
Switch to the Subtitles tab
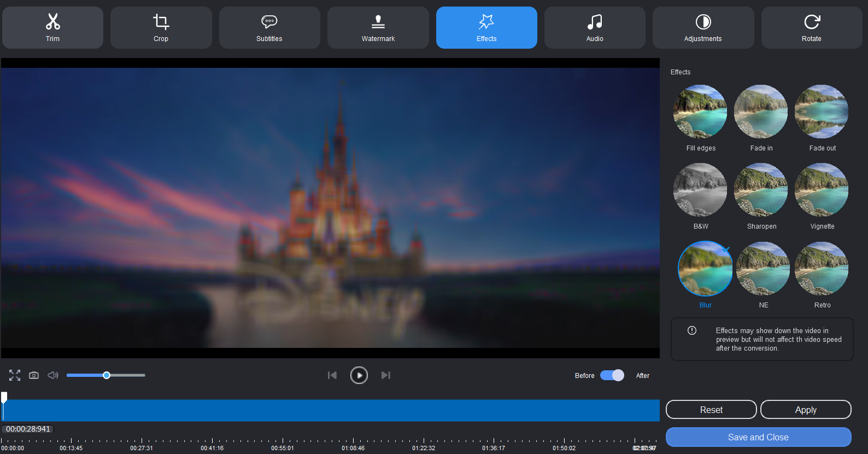[269, 27]
